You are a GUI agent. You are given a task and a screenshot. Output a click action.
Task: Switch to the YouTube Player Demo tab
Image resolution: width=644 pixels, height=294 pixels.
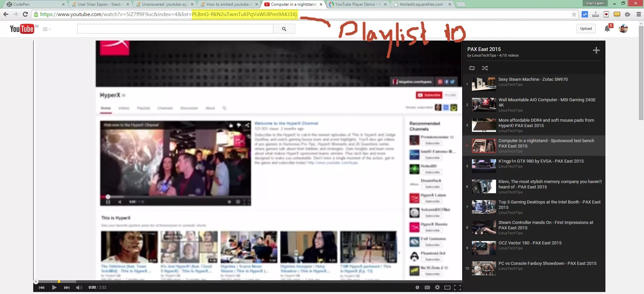point(358,4)
